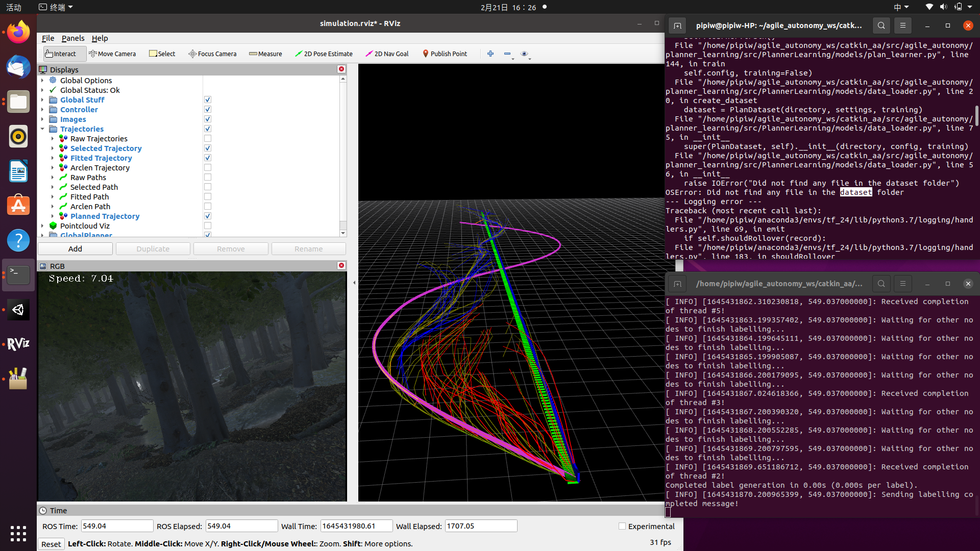
Task: Toggle the Experimental checkbox
Action: 622,526
